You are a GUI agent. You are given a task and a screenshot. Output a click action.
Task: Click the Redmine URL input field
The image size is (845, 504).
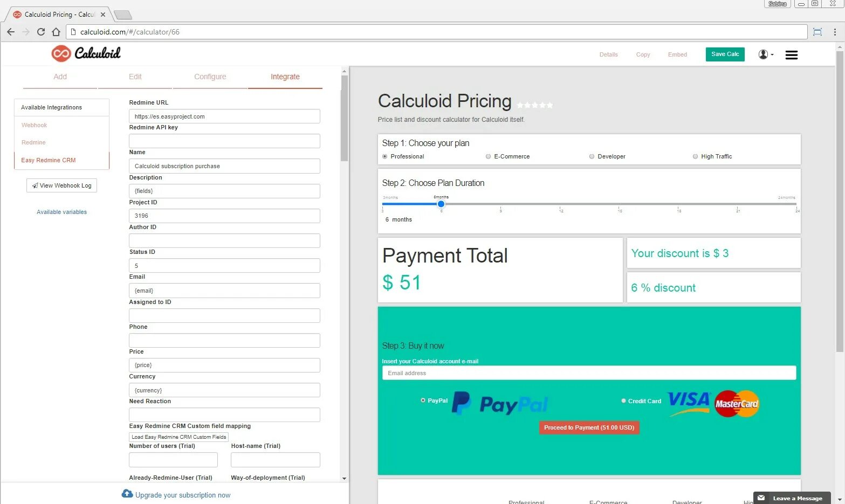[224, 116]
